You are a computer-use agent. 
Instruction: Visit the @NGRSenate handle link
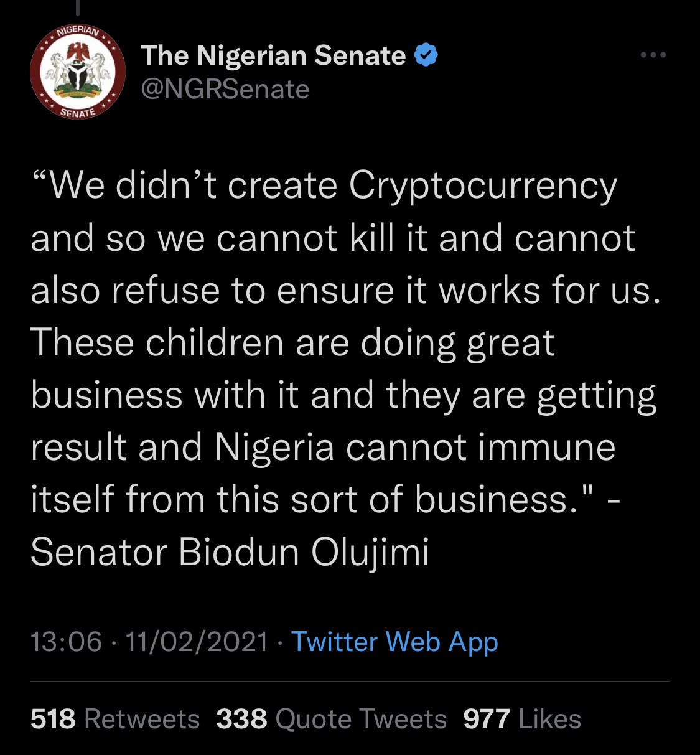(x=225, y=90)
